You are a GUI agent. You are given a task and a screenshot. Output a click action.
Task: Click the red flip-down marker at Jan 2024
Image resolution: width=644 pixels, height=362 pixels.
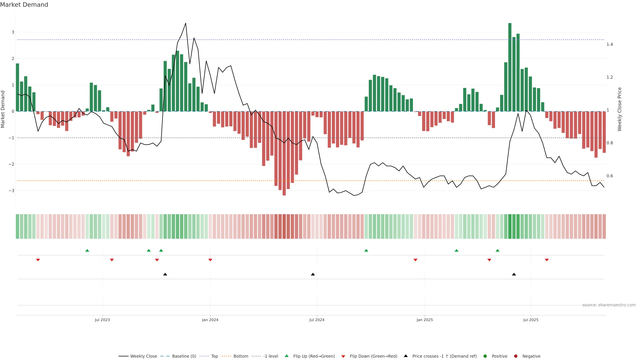point(210,260)
